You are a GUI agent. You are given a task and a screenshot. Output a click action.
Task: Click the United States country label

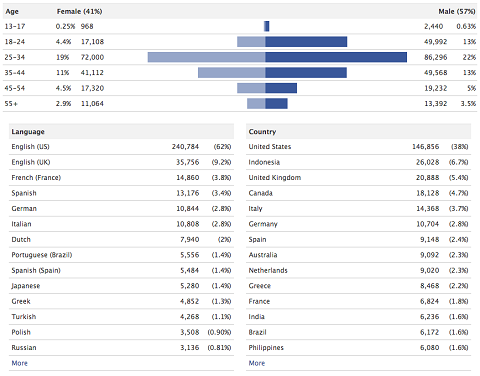click(x=270, y=147)
